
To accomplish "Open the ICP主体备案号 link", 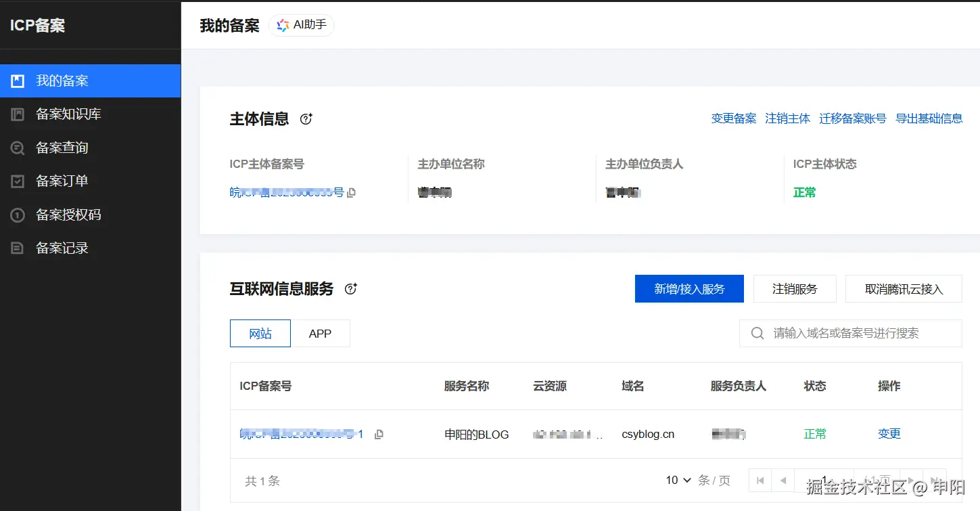I will [287, 193].
